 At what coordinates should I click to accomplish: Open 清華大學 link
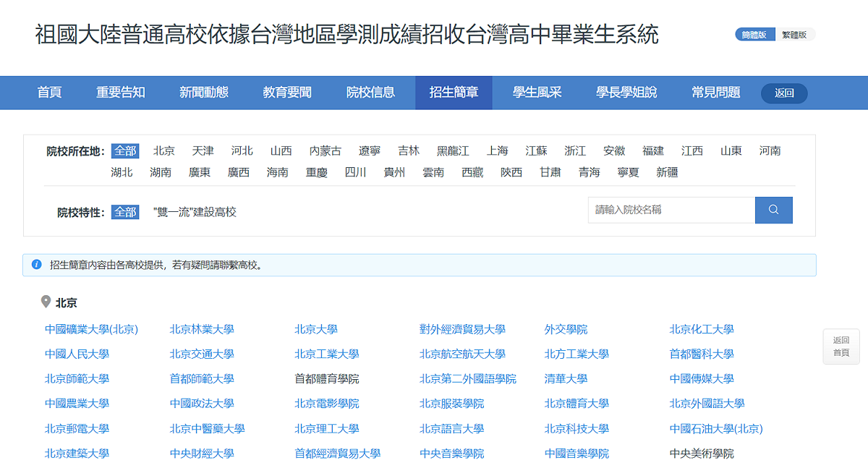pyautogui.click(x=566, y=378)
